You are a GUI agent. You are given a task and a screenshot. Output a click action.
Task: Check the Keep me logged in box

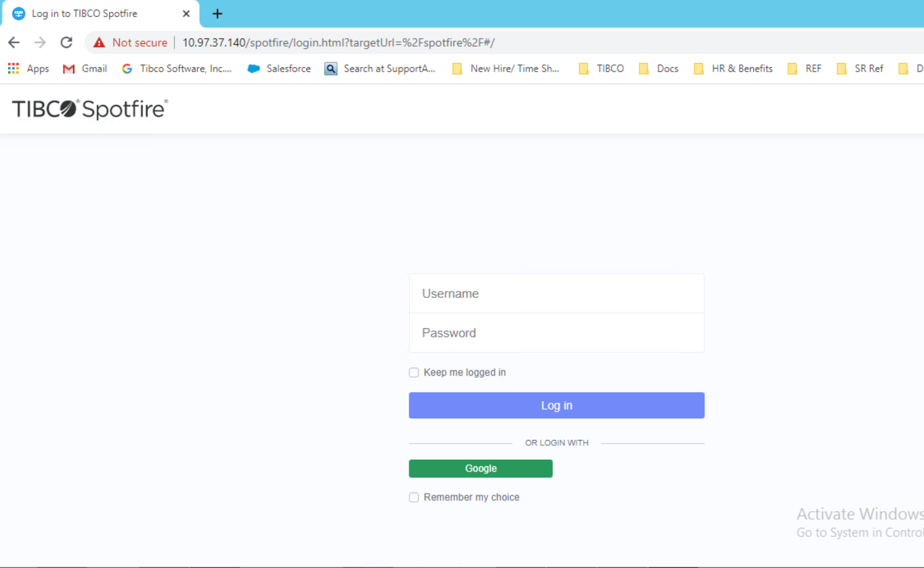click(414, 372)
